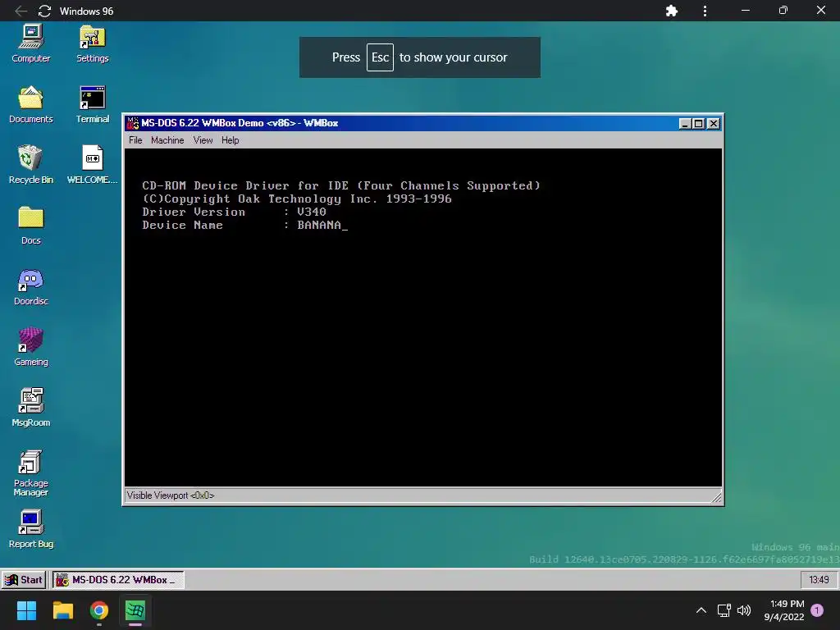Open the File menu in WMBox
840x630 pixels.
click(135, 140)
